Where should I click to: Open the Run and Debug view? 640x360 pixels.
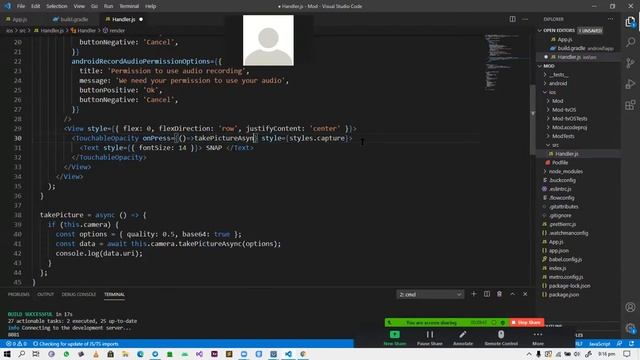(x=630, y=84)
